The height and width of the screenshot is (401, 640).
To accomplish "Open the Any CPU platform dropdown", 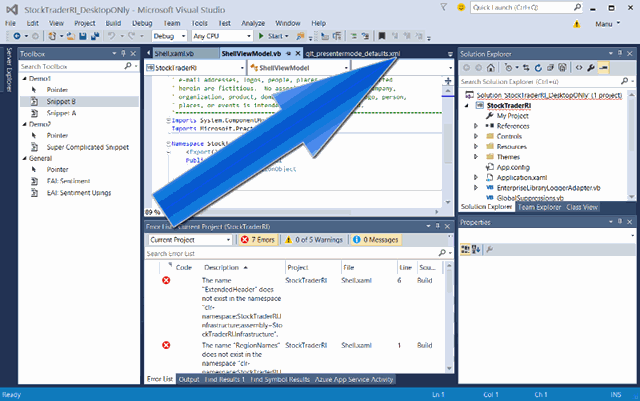I will [x=222, y=36].
